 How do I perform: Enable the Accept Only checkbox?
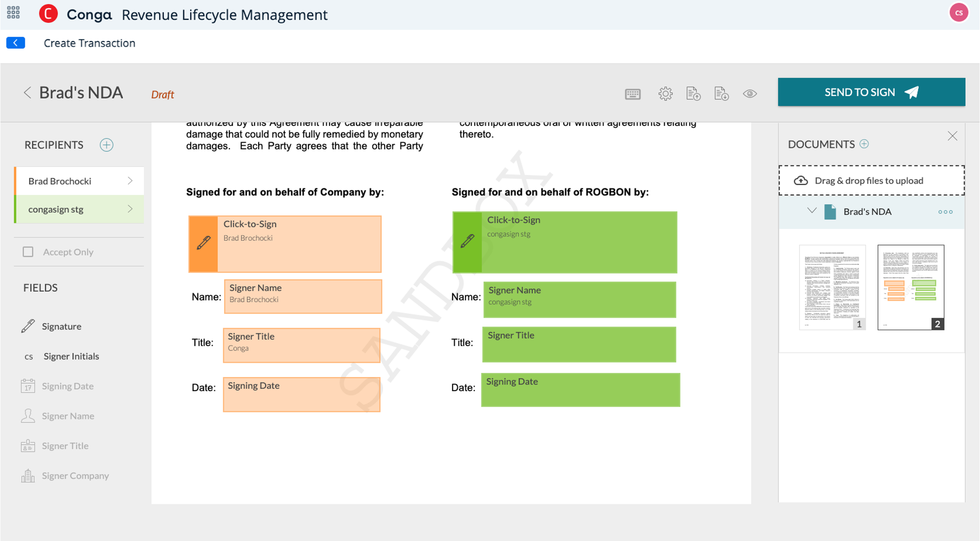pyautogui.click(x=28, y=252)
